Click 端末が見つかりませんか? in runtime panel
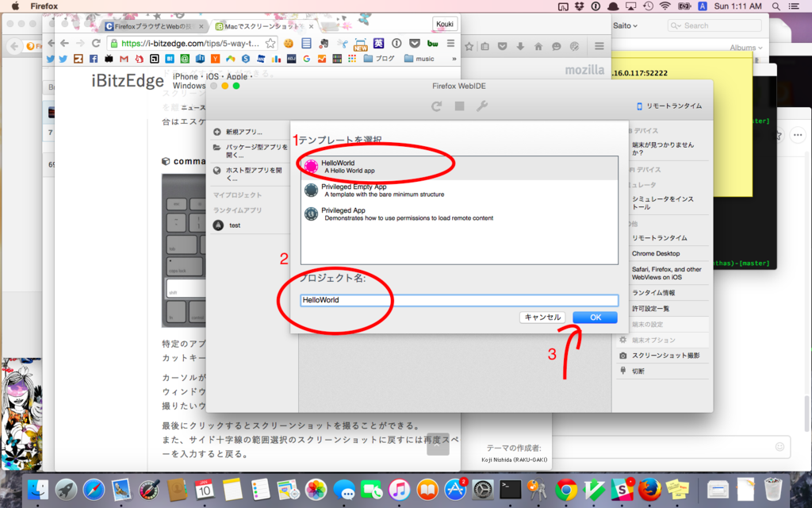The height and width of the screenshot is (508, 812). [662, 148]
